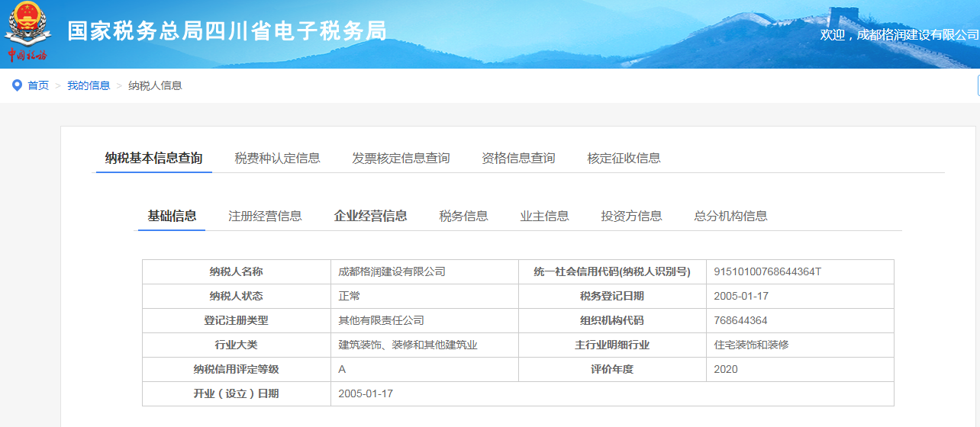Click the 开业（设立）日期 label cell
Viewport: 980px width, 427px height.
tap(237, 393)
